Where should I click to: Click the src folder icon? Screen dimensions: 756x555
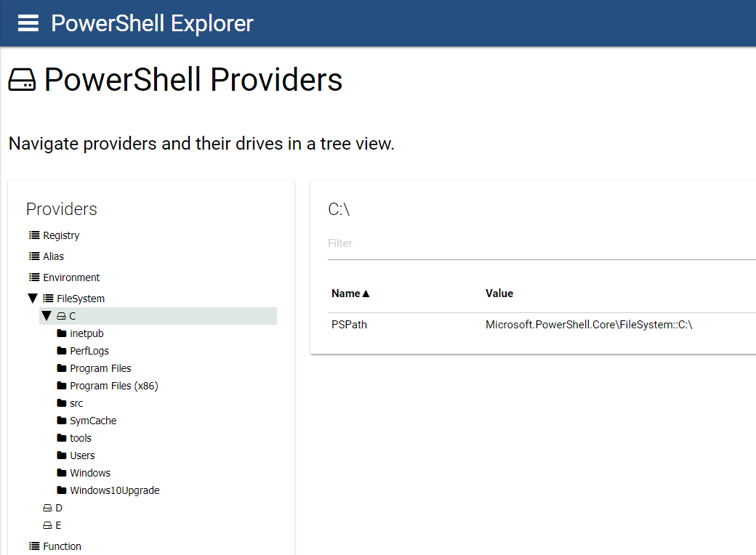pyautogui.click(x=62, y=402)
